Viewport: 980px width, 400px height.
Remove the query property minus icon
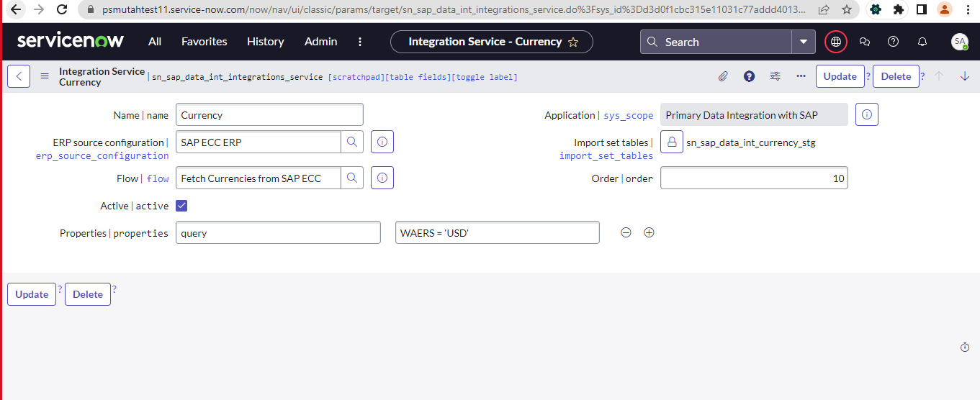626,233
